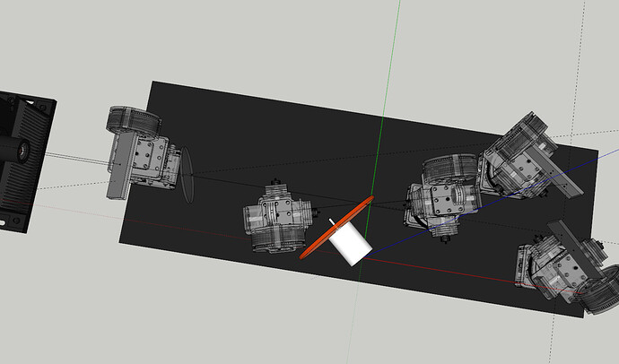619x364 pixels.
Task: Click the motor assembly left of orange disc
Action: [x=276, y=221]
